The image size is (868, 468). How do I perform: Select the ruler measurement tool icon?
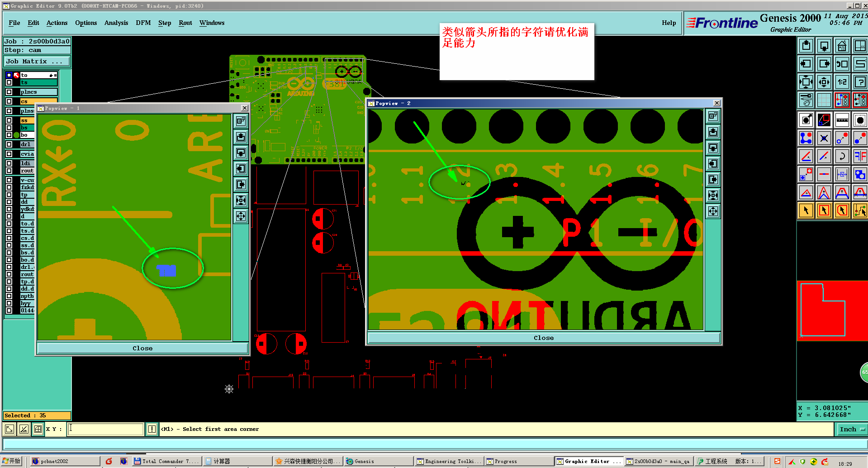click(842, 120)
